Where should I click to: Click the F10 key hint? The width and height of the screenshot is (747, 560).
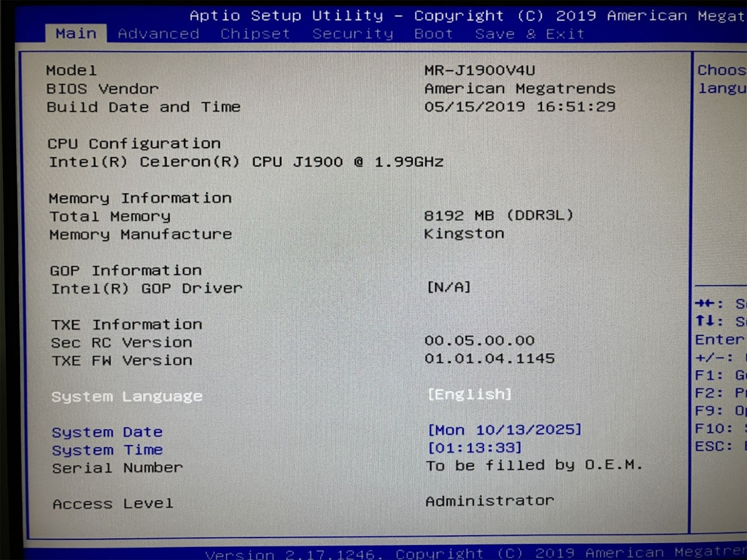click(x=721, y=429)
